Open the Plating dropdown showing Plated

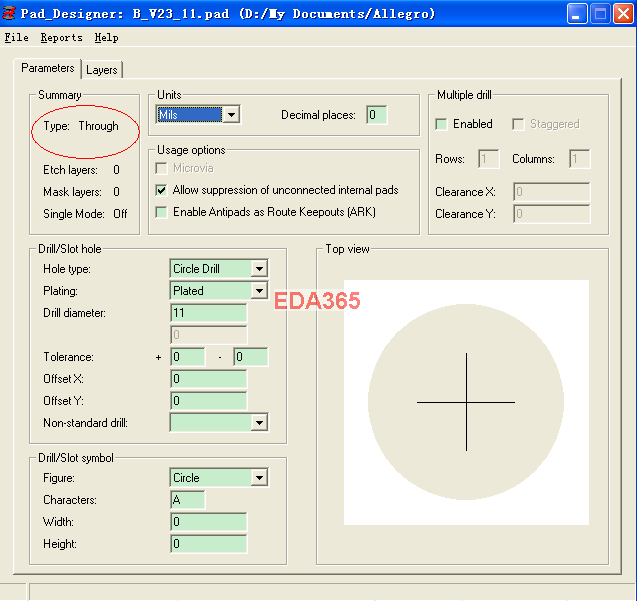point(219,291)
